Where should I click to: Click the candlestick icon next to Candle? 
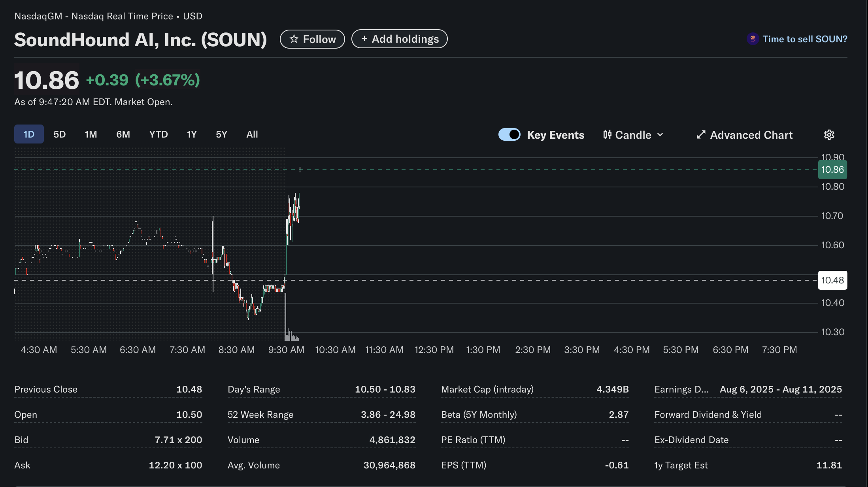pos(608,135)
